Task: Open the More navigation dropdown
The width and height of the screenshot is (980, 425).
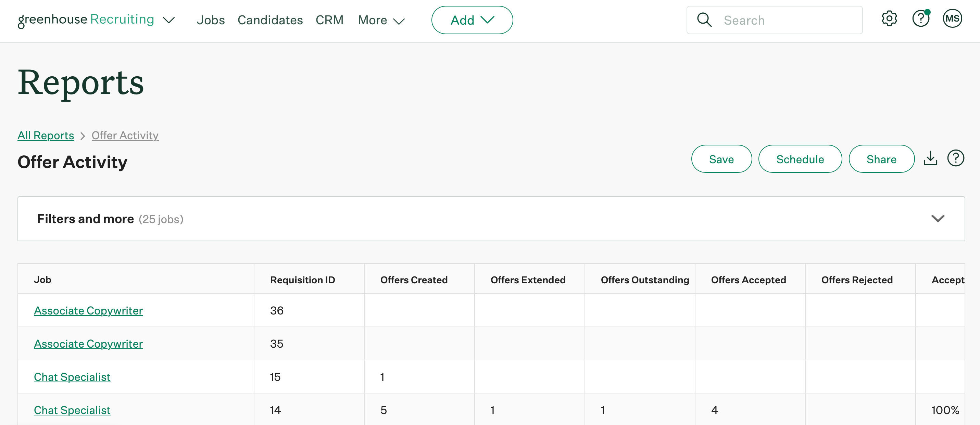Action: click(381, 20)
